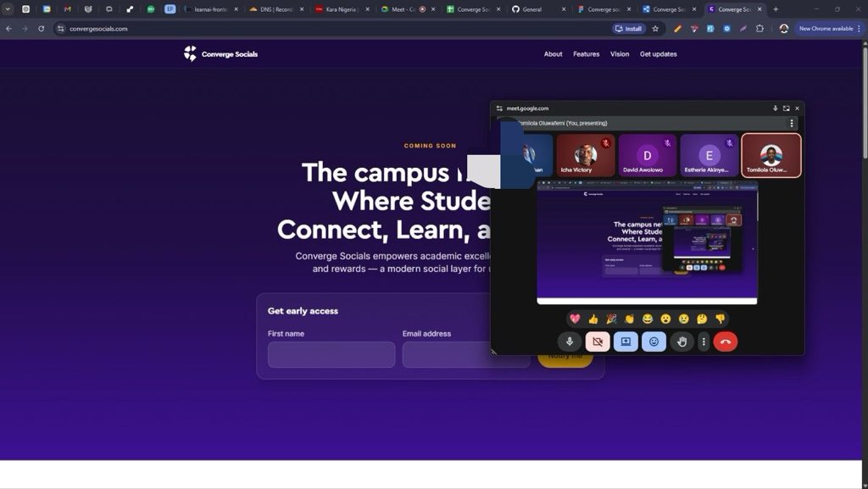868x489 pixels.
Task: Open more options next to raise hand
Action: click(x=704, y=342)
